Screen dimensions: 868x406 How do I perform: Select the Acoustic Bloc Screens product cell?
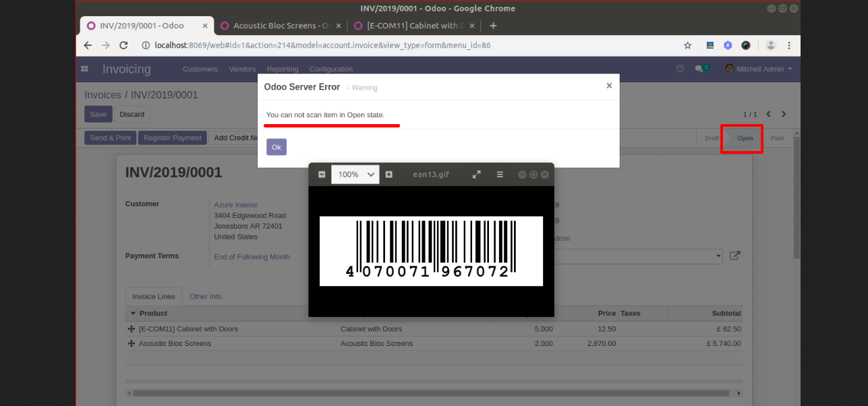175,344
